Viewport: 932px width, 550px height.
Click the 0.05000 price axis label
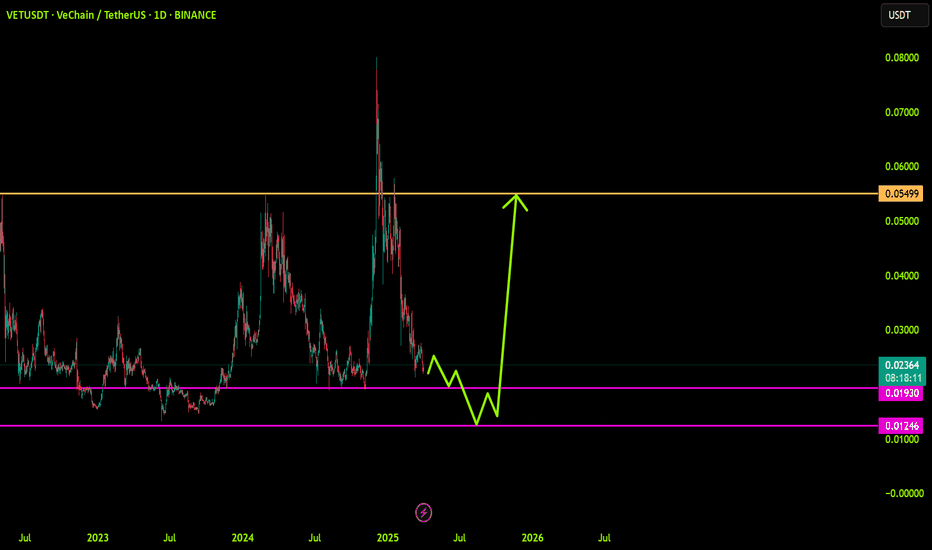[902, 221]
